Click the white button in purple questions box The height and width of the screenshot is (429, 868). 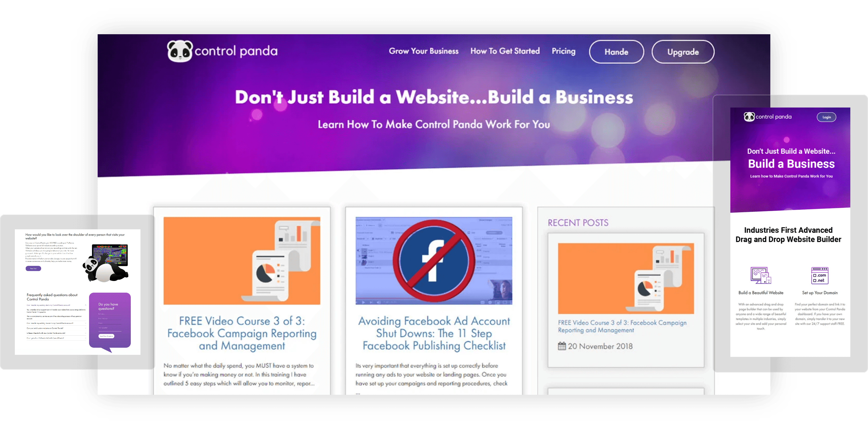pyautogui.click(x=106, y=336)
